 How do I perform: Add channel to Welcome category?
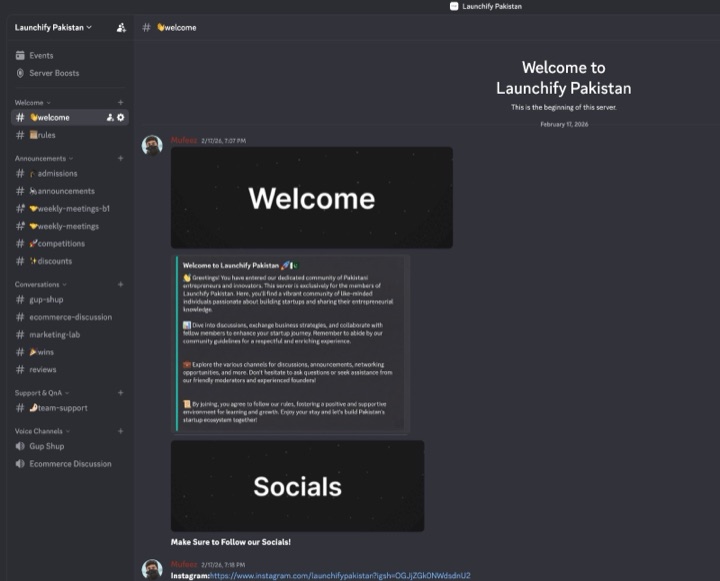(120, 102)
